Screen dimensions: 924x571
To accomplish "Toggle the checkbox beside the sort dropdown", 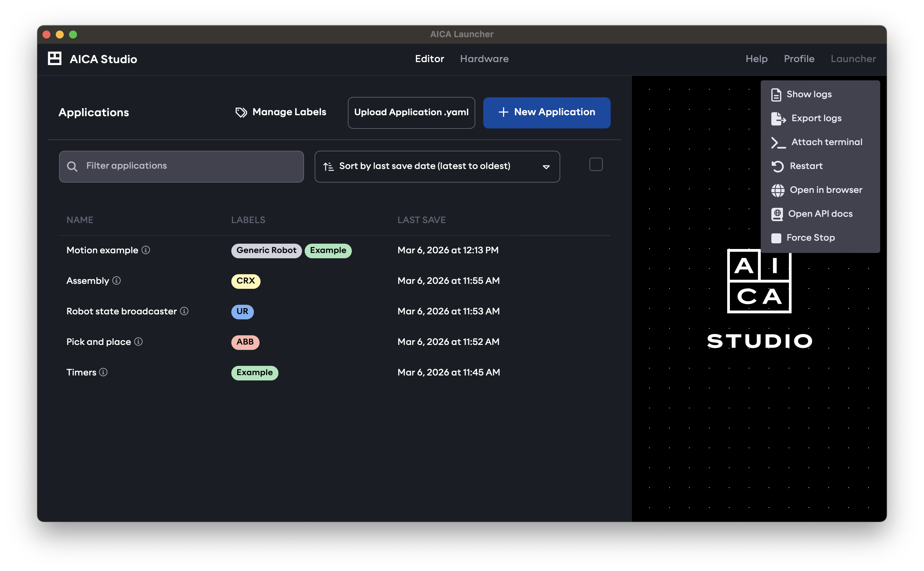I will click(x=596, y=164).
